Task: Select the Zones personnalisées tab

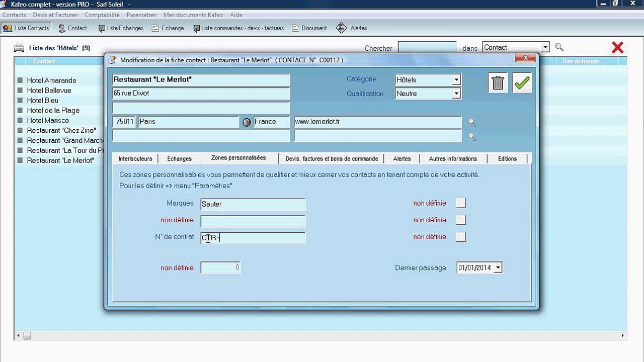Action: tap(238, 158)
